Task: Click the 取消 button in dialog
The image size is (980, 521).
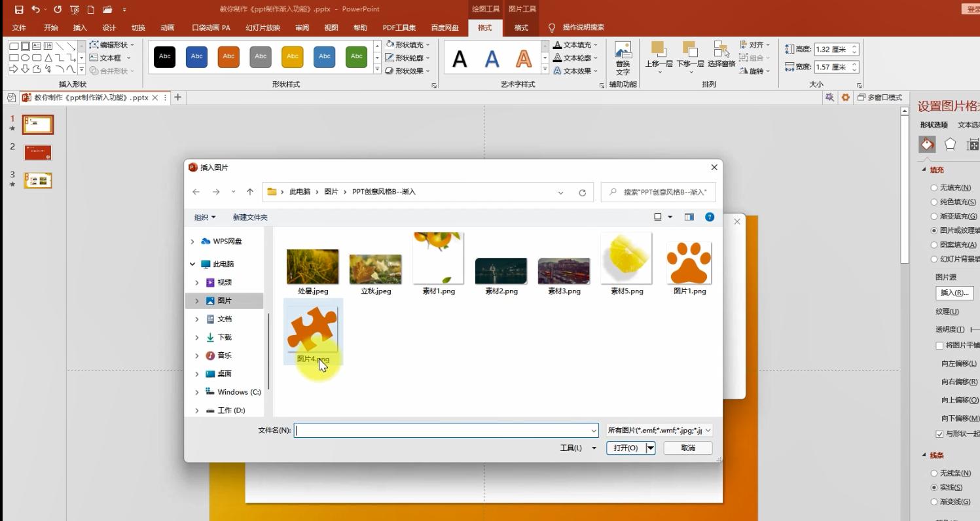Action: [x=687, y=448]
